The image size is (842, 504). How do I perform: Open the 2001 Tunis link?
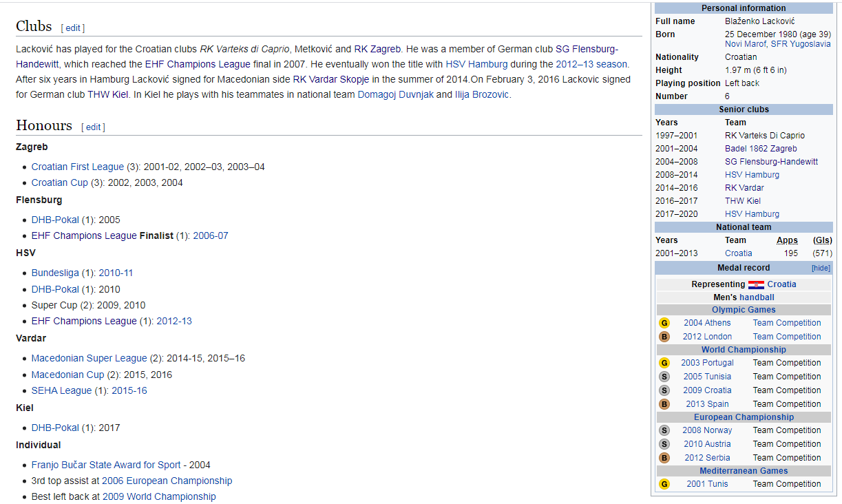[x=707, y=484]
